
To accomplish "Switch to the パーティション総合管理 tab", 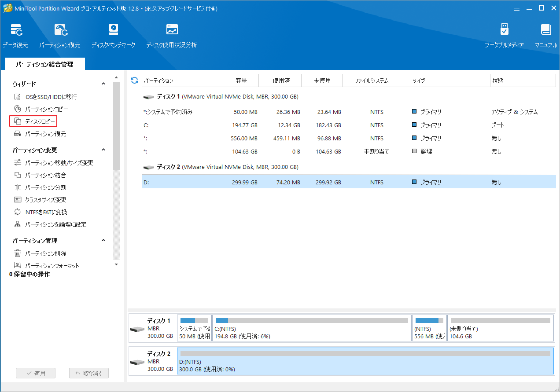I will [x=45, y=63].
